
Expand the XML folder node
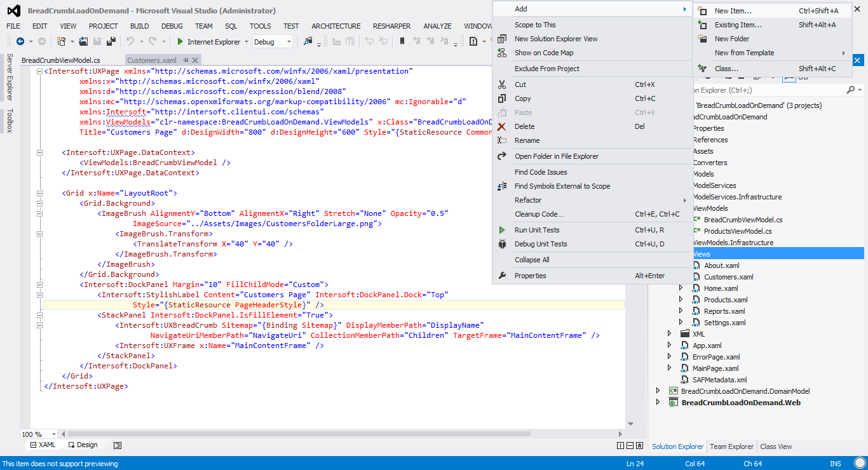[x=669, y=334]
